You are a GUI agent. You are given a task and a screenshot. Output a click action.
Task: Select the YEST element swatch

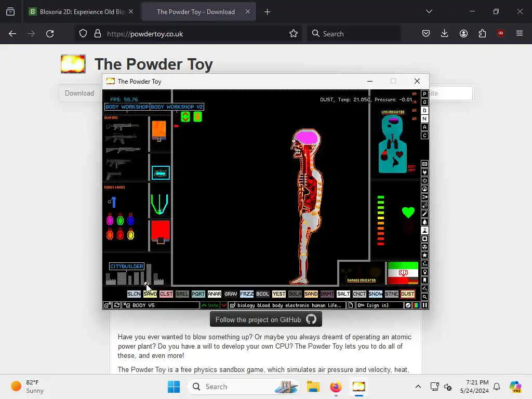[278, 294]
